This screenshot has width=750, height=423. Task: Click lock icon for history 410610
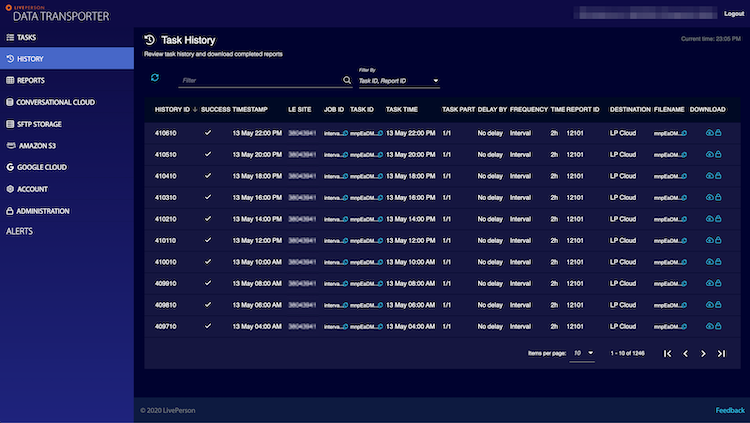pos(718,133)
